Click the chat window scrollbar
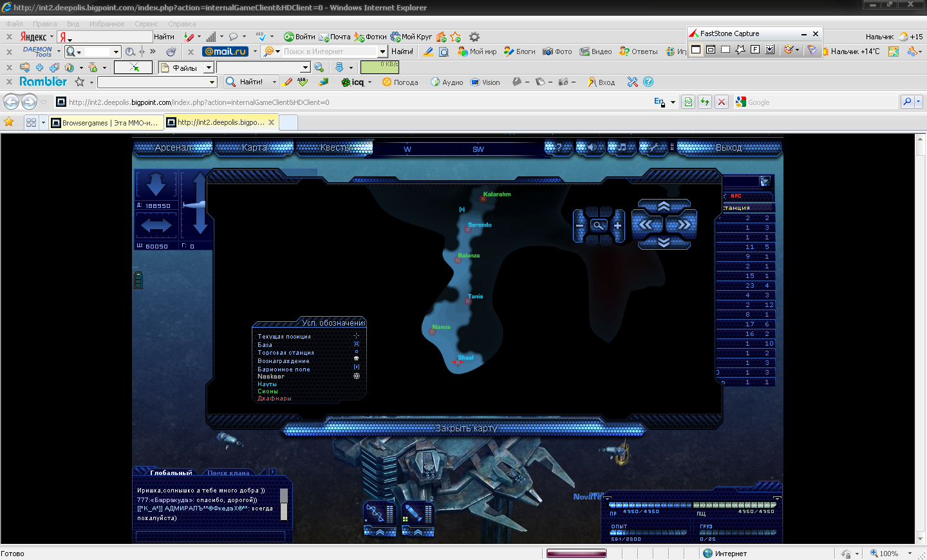927x560 pixels. pyautogui.click(x=284, y=504)
